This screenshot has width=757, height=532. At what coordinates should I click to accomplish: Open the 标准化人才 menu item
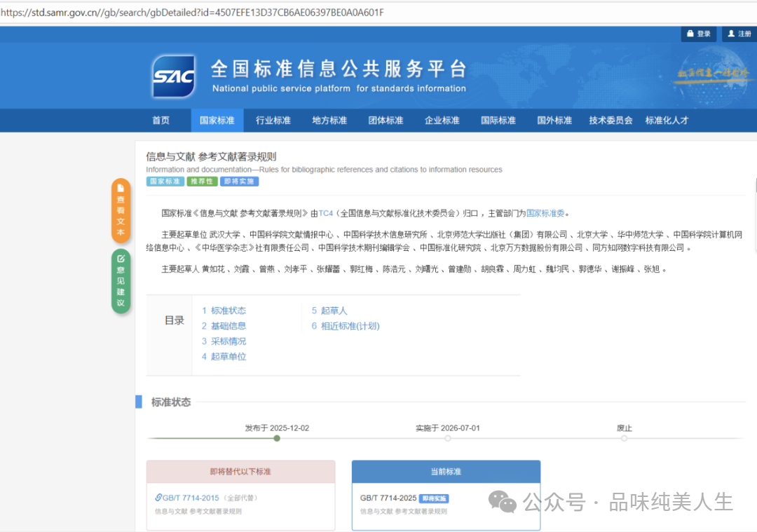coord(667,121)
